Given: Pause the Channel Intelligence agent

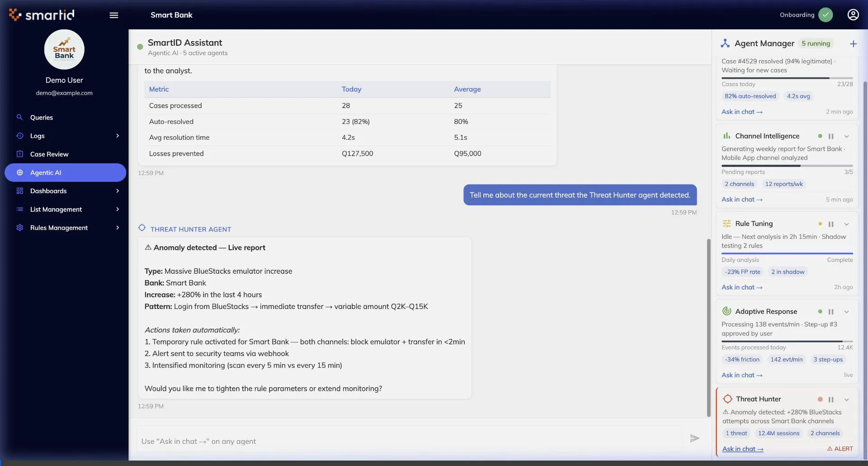Looking at the screenshot, I should coord(831,136).
